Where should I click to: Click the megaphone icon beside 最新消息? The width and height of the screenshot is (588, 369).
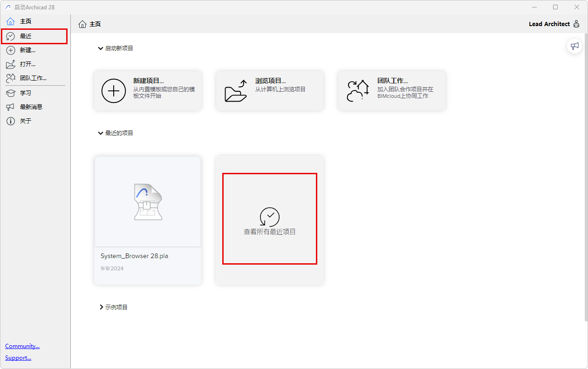(x=10, y=107)
